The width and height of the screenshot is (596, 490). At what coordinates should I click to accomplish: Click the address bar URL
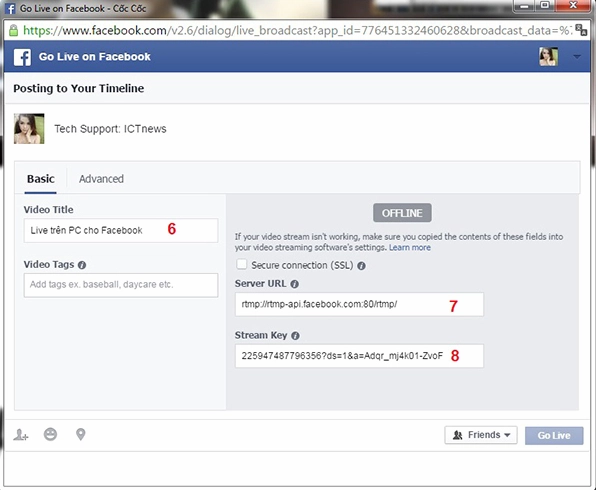298,30
